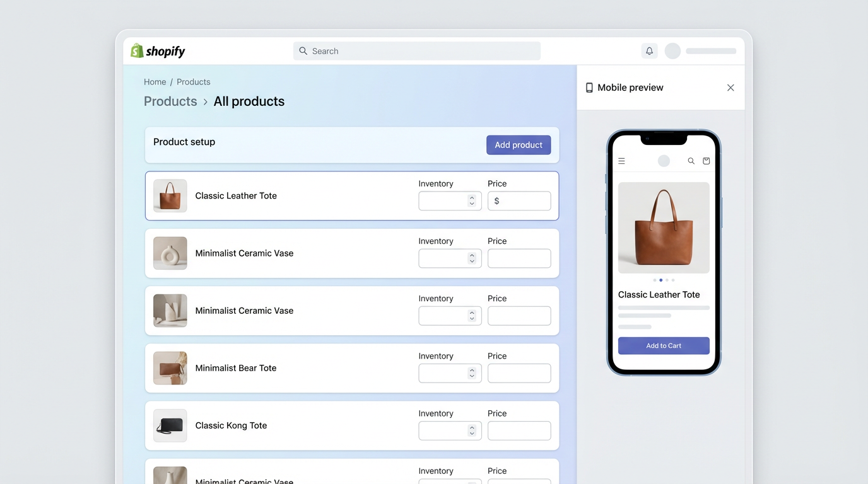868x484 pixels.
Task: Click the phone icon next to Mobile preview
Action: pyautogui.click(x=589, y=88)
